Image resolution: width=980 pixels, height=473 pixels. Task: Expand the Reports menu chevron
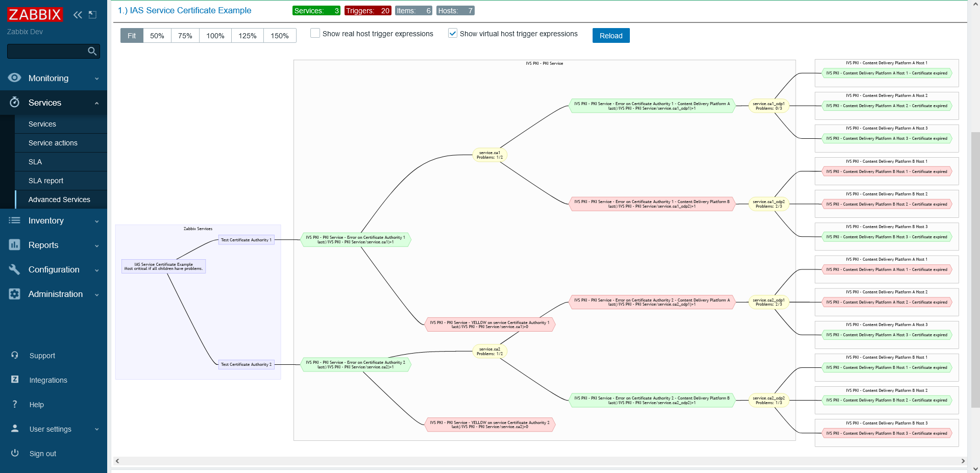point(97,246)
